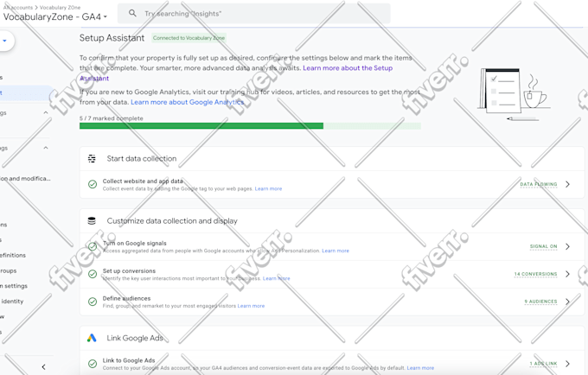Collapse the lower sidebar section caret
588x375 pixels.
tap(46, 148)
